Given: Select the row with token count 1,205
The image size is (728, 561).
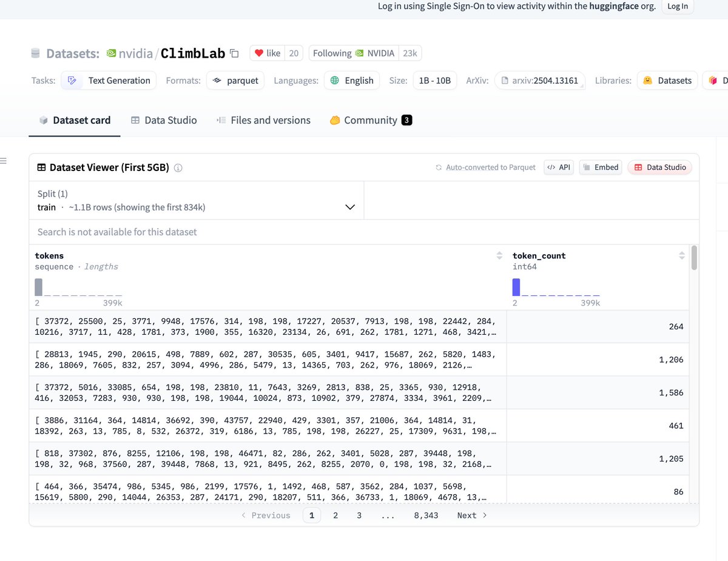Looking at the screenshot, I should point(359,459).
